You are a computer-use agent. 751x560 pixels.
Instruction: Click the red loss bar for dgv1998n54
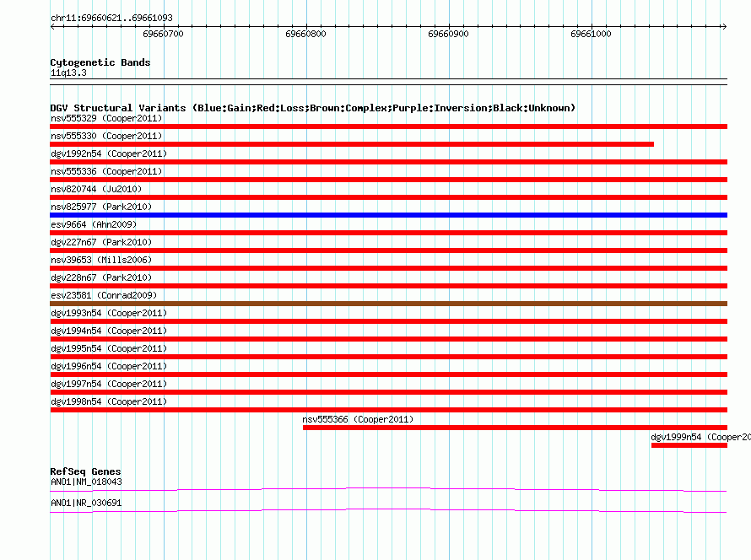[388, 410]
